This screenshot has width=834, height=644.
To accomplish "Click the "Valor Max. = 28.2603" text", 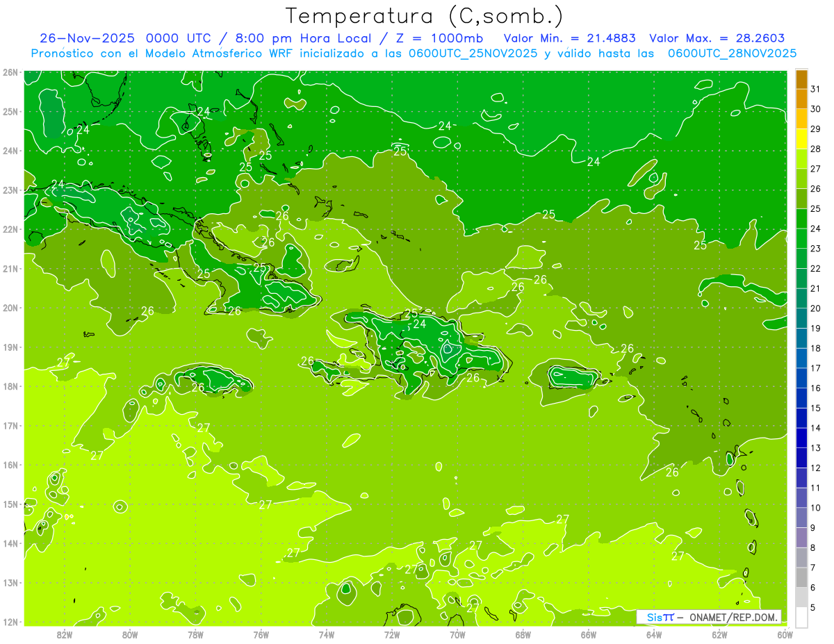I will click(x=717, y=38).
